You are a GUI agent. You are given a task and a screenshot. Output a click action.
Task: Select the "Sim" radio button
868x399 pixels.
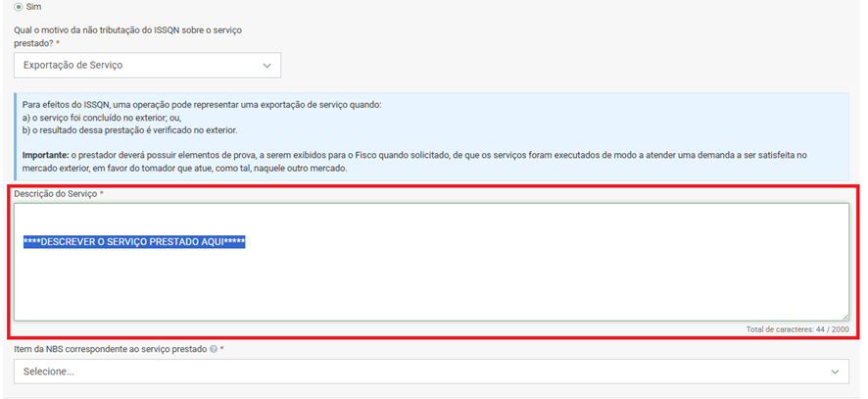[x=19, y=7]
